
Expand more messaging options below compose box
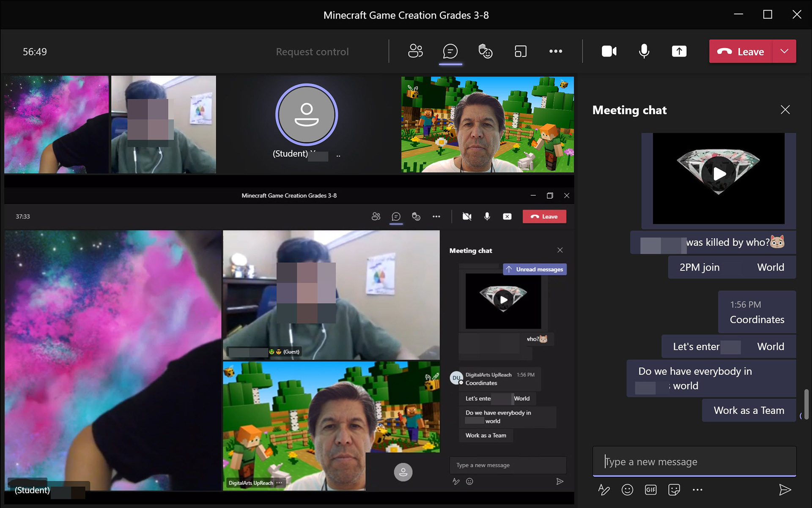[697, 490]
